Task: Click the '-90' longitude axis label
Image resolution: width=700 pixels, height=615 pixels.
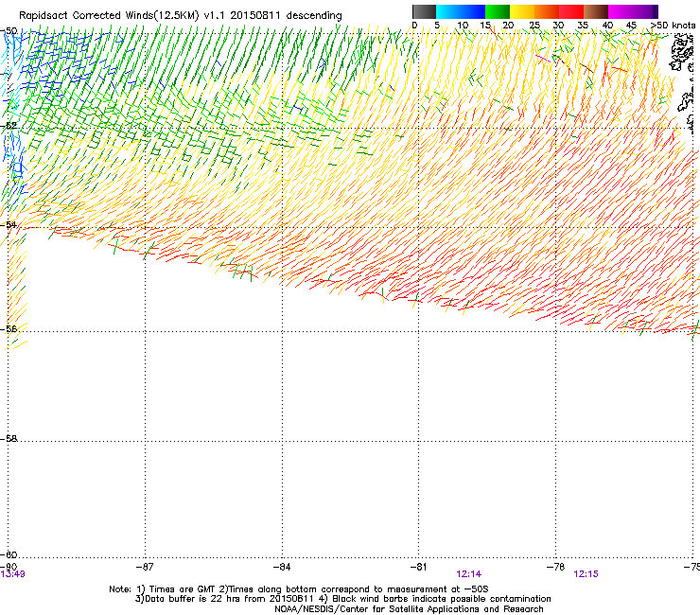Action: pyautogui.click(x=9, y=567)
